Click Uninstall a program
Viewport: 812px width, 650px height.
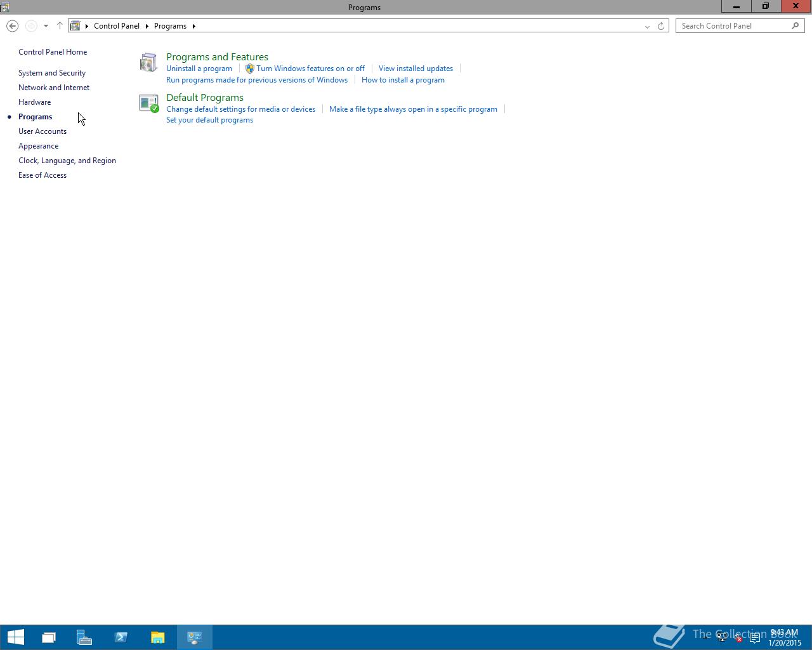(x=199, y=69)
